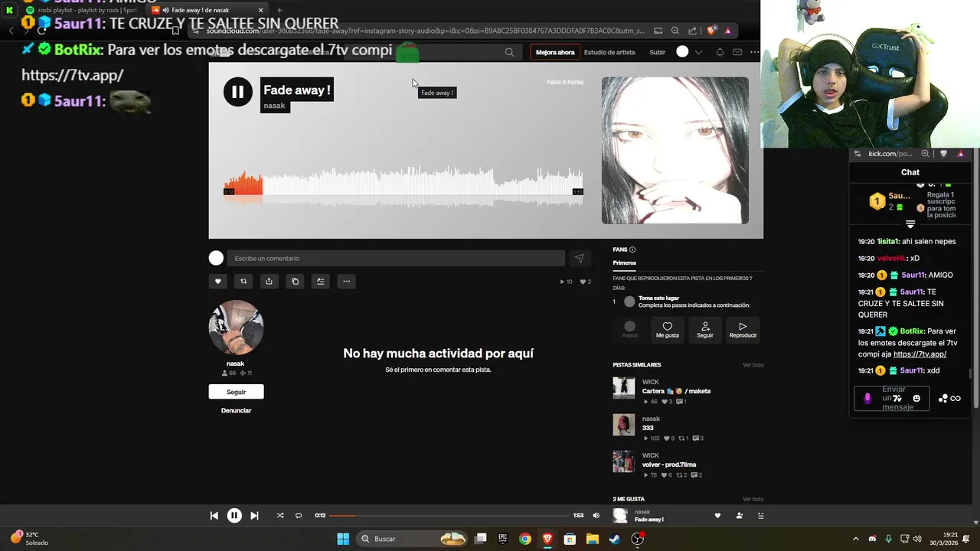The width and height of the screenshot is (980, 551).
Task: Open the Cartera / maketa similar track
Action: click(676, 391)
